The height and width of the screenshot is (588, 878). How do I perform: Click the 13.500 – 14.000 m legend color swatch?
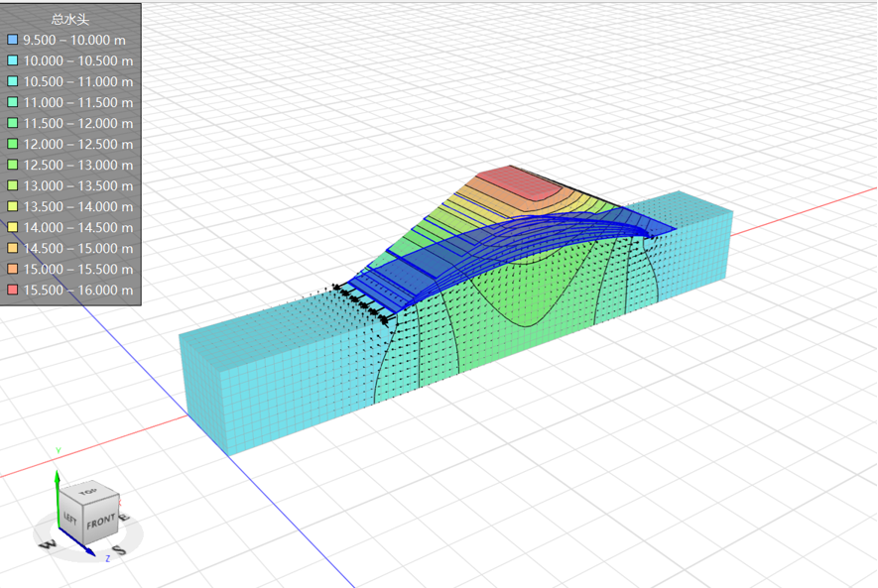(x=12, y=206)
